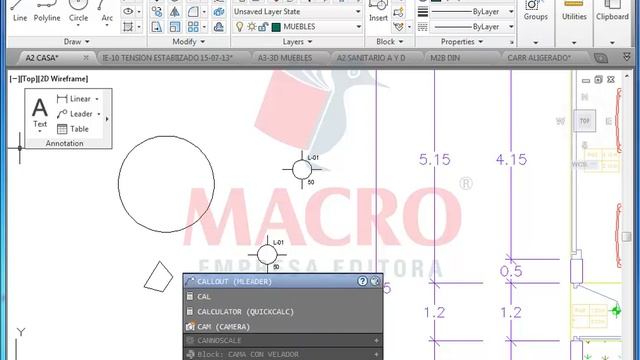This screenshot has width=640, height=360.
Task: Expand the Modify panel
Action: point(188,42)
